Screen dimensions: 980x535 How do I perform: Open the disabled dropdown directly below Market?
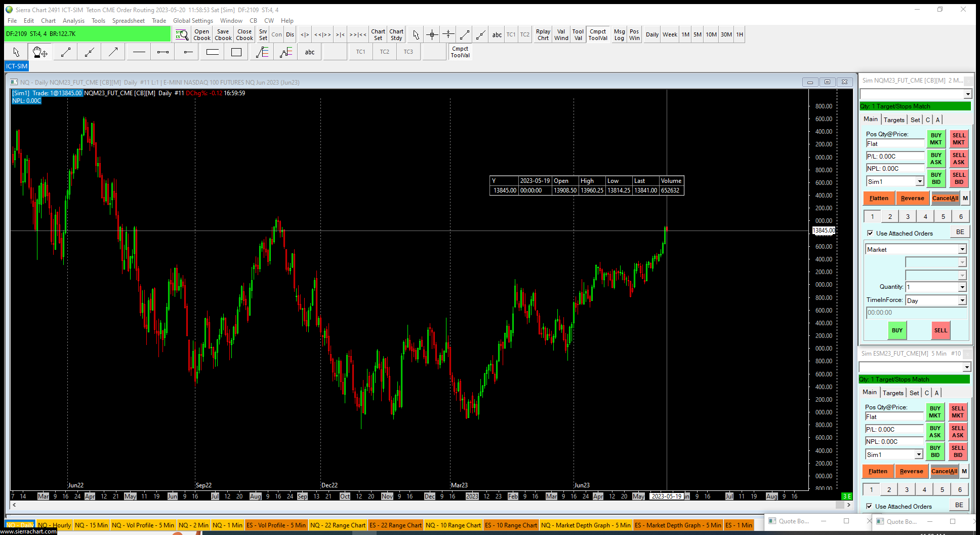pos(962,262)
